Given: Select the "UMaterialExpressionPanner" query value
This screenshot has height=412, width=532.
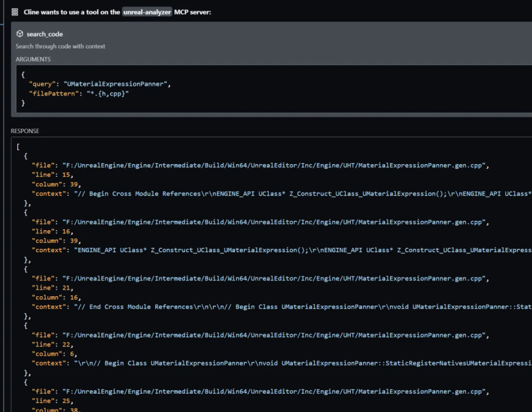Looking at the screenshot, I should tap(115, 84).
